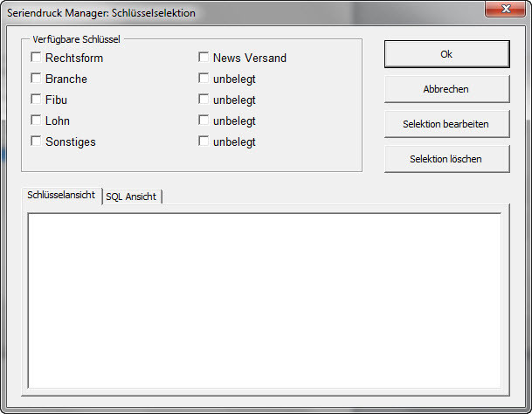The width and height of the screenshot is (532, 414).
Task: Click inside the empty Schlüsselansicht list area
Action: [x=265, y=300]
